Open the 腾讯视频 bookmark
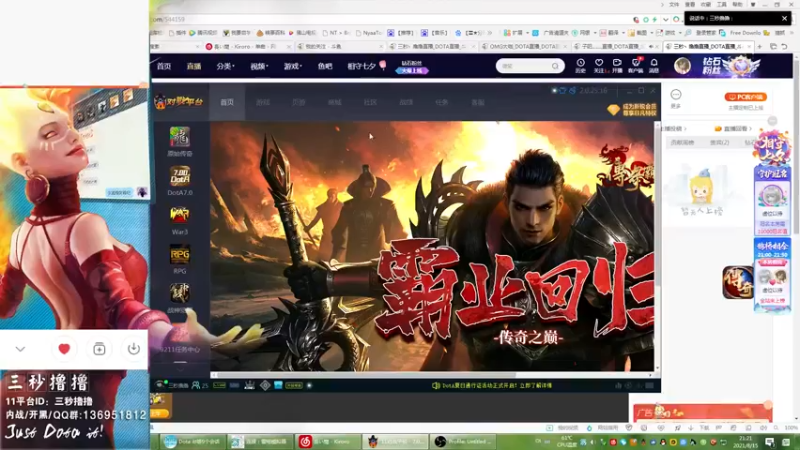The image size is (800, 450). [203, 33]
